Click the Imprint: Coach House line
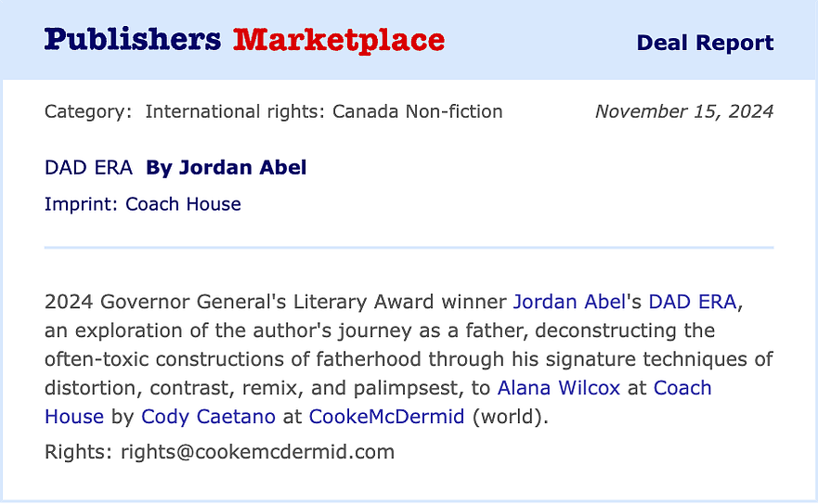This screenshot has width=818, height=504. [x=142, y=204]
